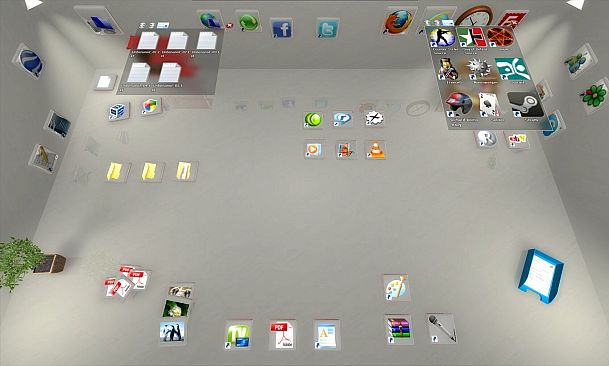Open the red pentagram game icon
The width and height of the screenshot is (609, 366).
[x=500, y=37]
